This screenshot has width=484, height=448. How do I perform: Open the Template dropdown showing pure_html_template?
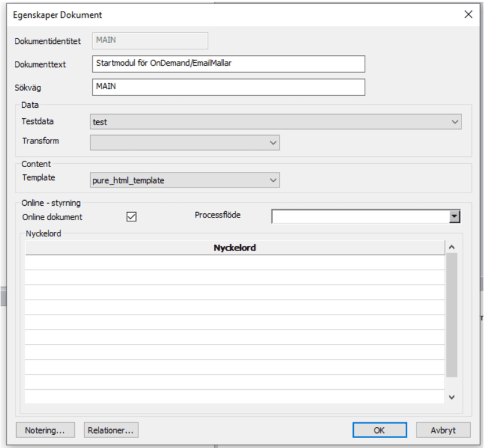click(273, 180)
